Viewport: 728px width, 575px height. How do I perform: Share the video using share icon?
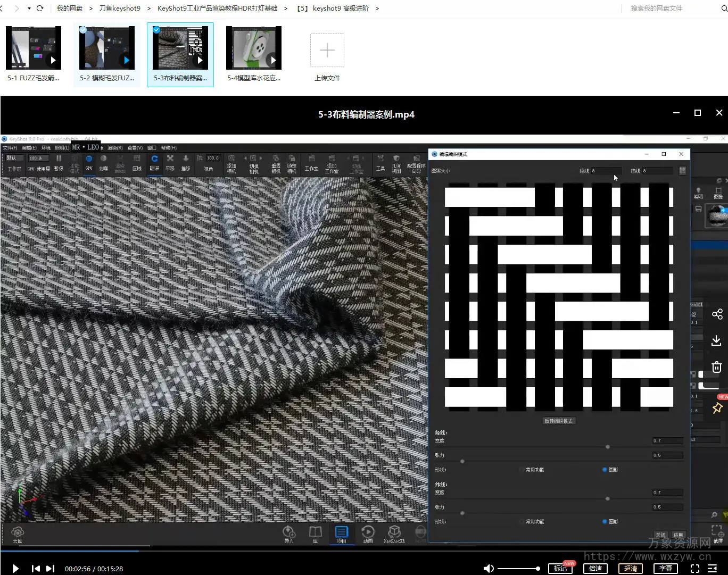coord(717,314)
